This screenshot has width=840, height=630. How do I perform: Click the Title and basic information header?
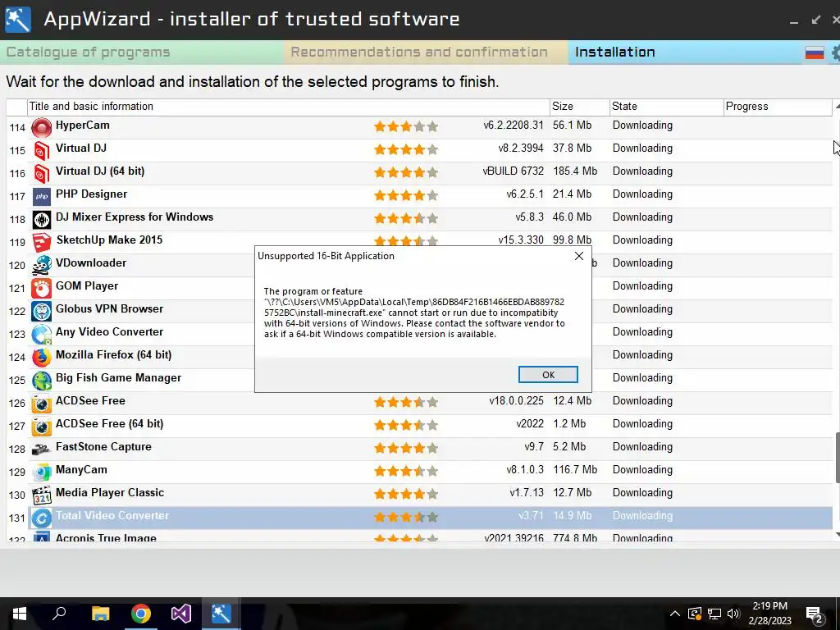[288, 107]
